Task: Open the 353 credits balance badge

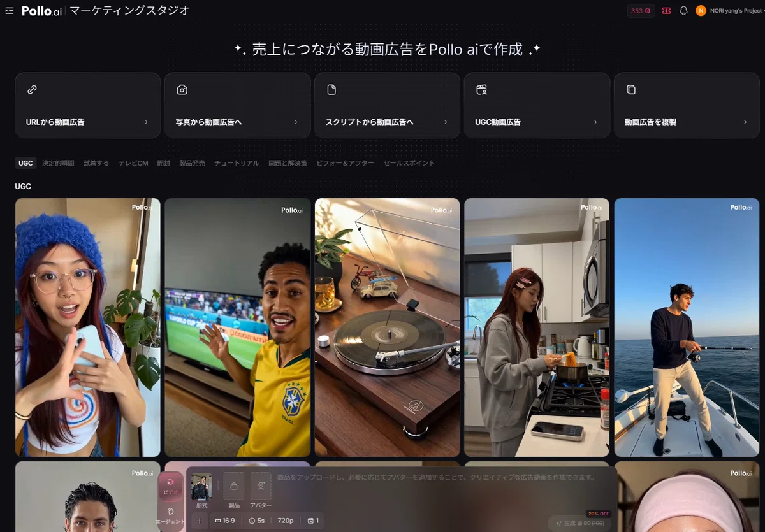Action: point(641,11)
